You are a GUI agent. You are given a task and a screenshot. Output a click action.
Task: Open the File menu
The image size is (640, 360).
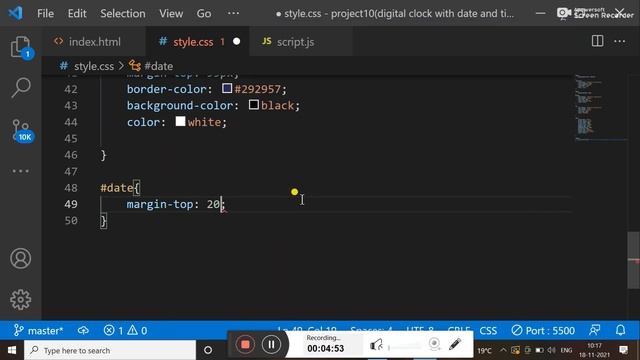click(x=45, y=13)
